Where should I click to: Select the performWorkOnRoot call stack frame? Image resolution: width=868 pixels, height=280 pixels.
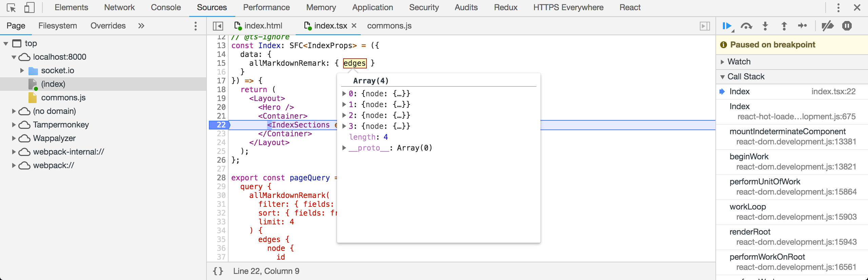click(x=792, y=262)
